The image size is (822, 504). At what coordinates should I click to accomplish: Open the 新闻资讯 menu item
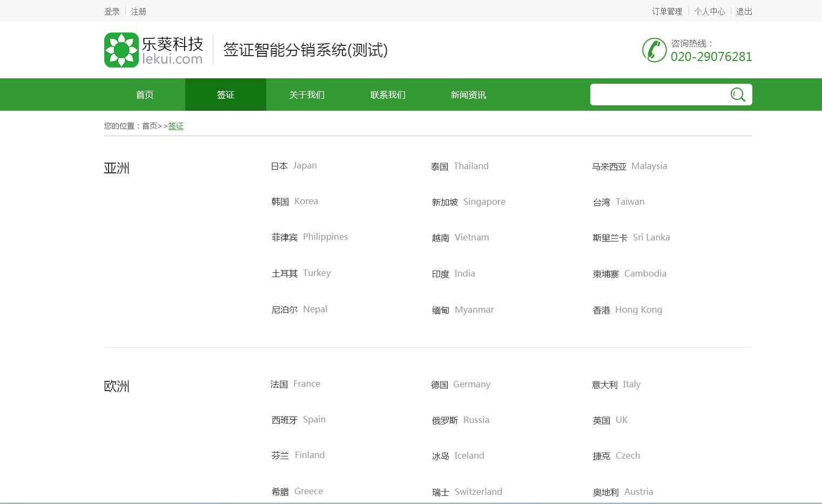click(468, 95)
